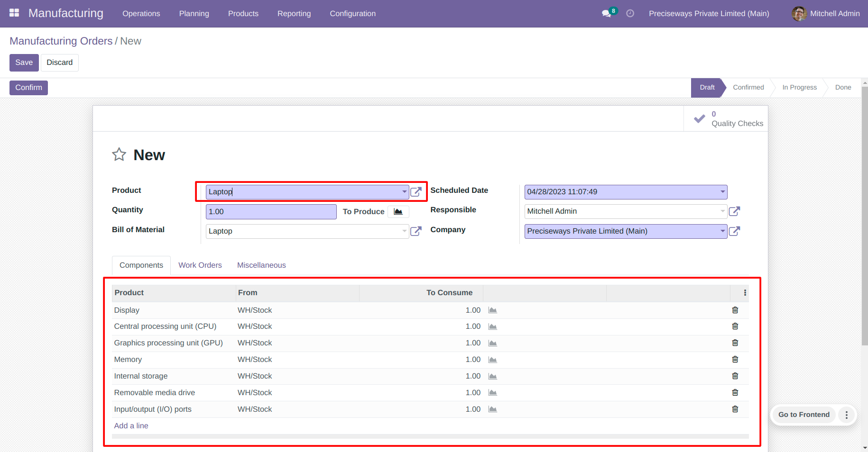Expand the Bill of Material dropdown
The height and width of the screenshot is (452, 868).
click(x=405, y=231)
